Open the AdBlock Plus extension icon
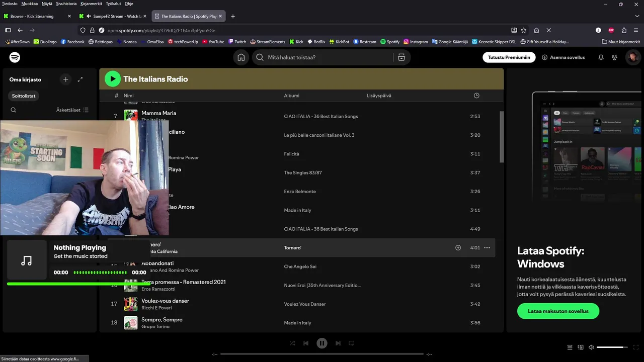 pos(611,30)
